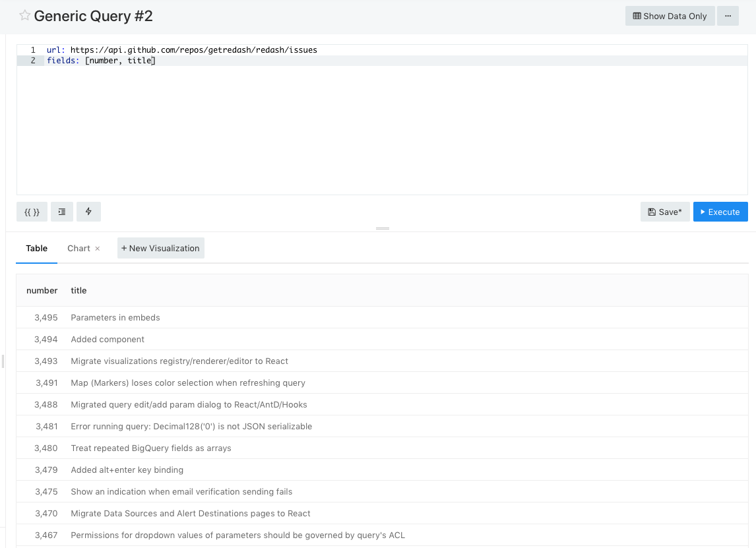Image resolution: width=756 pixels, height=548 pixels.
Task: Click the format query indent icon
Action: click(x=62, y=212)
